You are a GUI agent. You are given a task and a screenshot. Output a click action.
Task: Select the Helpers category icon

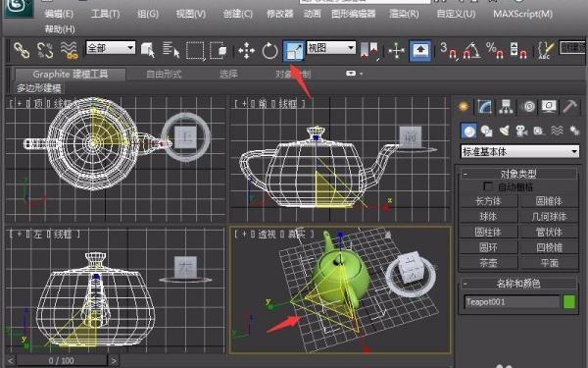(x=539, y=131)
